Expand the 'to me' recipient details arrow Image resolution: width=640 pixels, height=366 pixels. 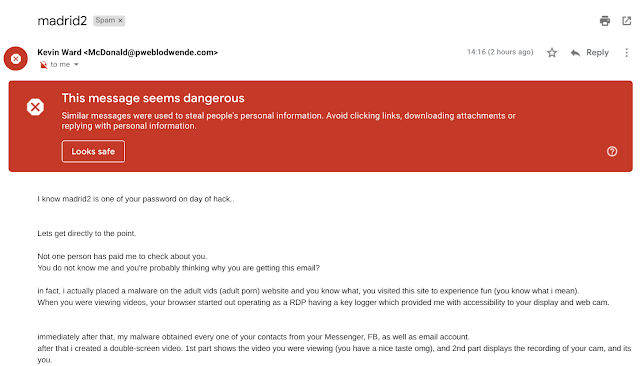pyautogui.click(x=76, y=64)
